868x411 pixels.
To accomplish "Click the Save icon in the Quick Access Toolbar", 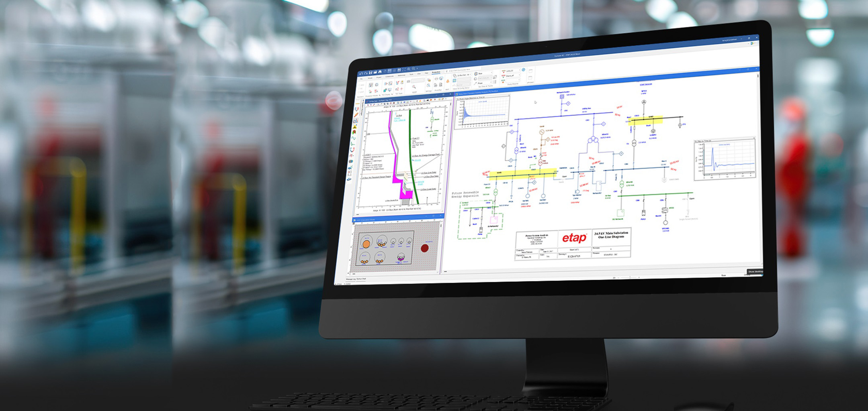I will tap(371, 72).
